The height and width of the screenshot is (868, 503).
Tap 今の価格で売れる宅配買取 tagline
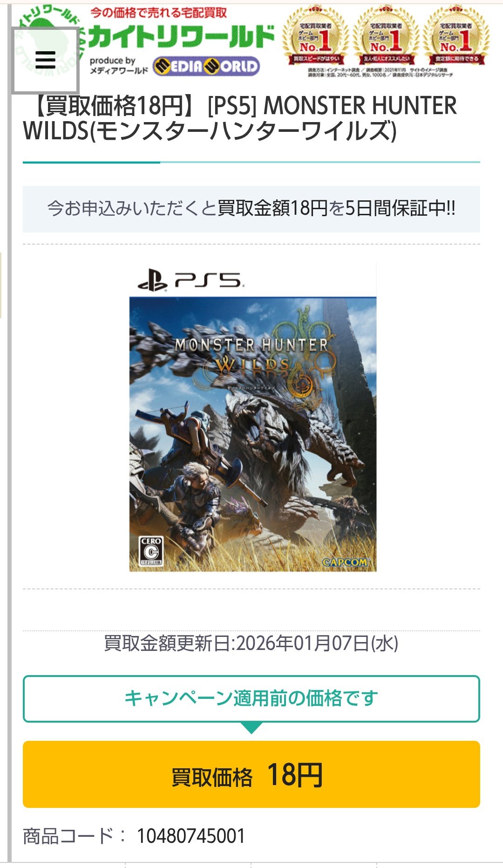click(158, 13)
